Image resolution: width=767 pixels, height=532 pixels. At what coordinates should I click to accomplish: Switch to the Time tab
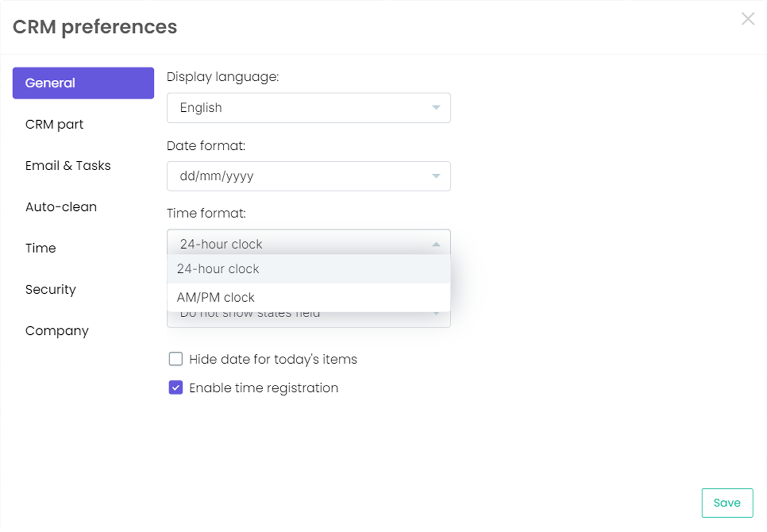coord(40,248)
